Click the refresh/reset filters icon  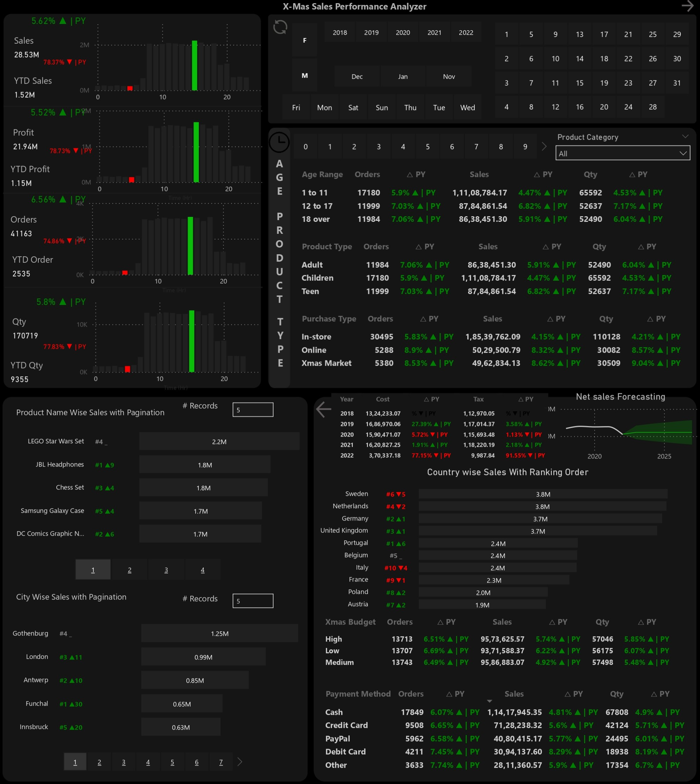point(280,27)
